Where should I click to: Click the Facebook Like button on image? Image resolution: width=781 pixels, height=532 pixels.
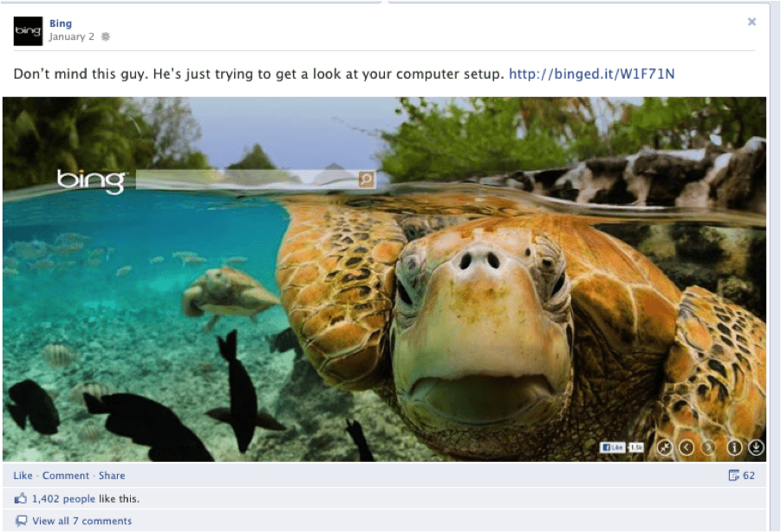coord(612,447)
